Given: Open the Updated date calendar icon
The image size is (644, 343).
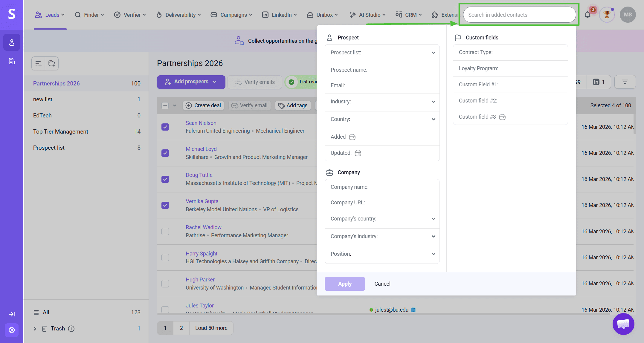Looking at the screenshot, I should point(358,153).
